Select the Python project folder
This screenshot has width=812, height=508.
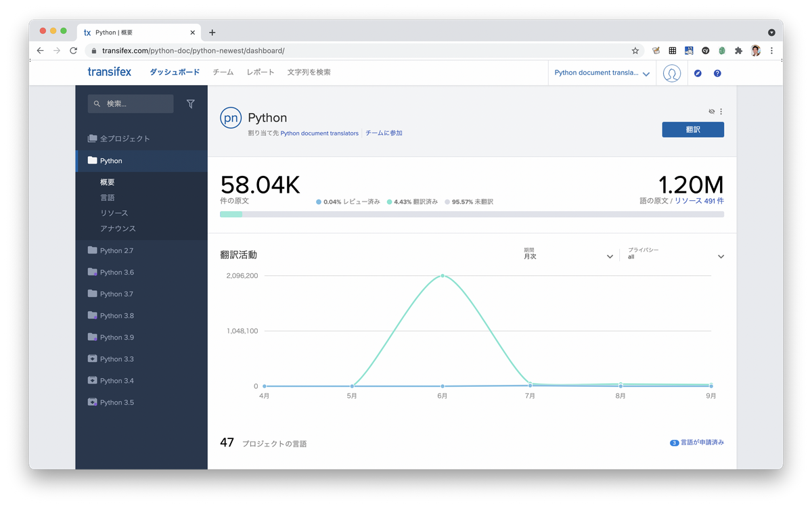(141, 161)
